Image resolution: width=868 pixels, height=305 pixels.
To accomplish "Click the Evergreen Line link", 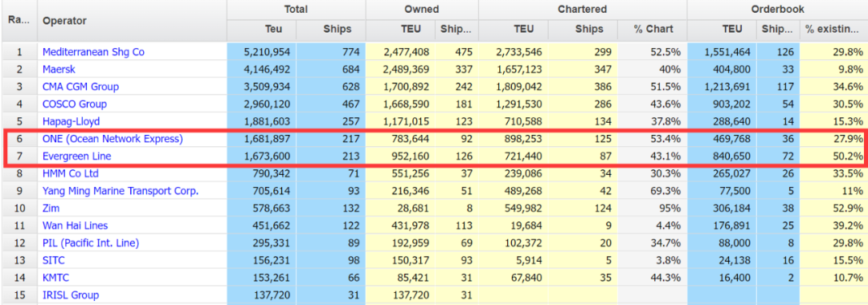I will [76, 157].
